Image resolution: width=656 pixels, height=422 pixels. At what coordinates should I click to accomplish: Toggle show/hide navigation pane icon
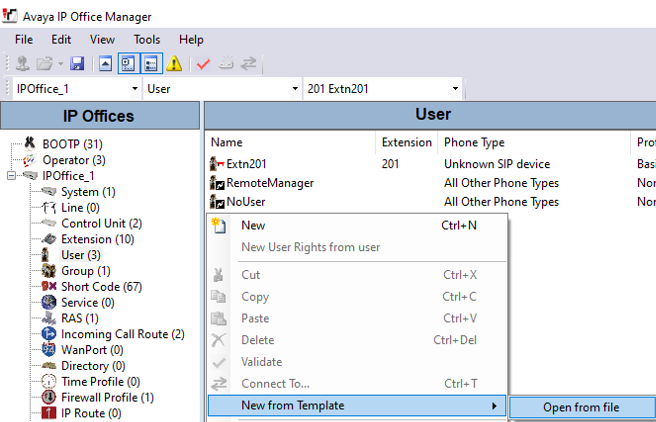(x=128, y=64)
